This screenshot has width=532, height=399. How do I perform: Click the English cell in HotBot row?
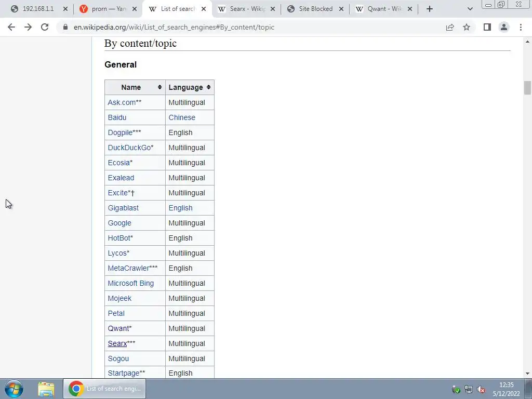pyautogui.click(x=190, y=238)
